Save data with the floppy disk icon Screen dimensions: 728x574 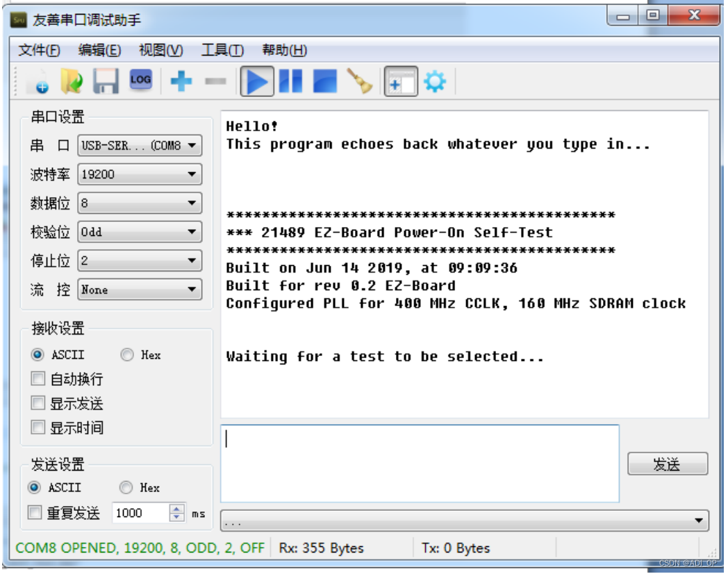click(x=106, y=82)
